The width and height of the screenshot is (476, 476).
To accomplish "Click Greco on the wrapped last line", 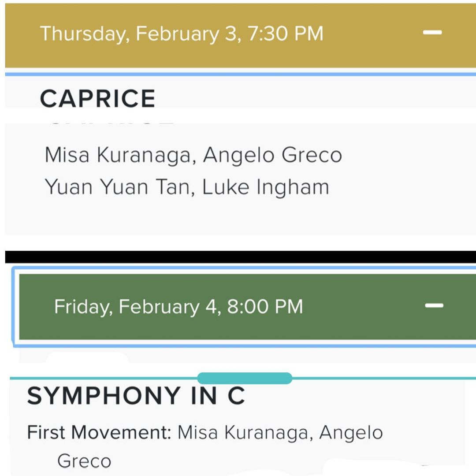I will [84, 461].
